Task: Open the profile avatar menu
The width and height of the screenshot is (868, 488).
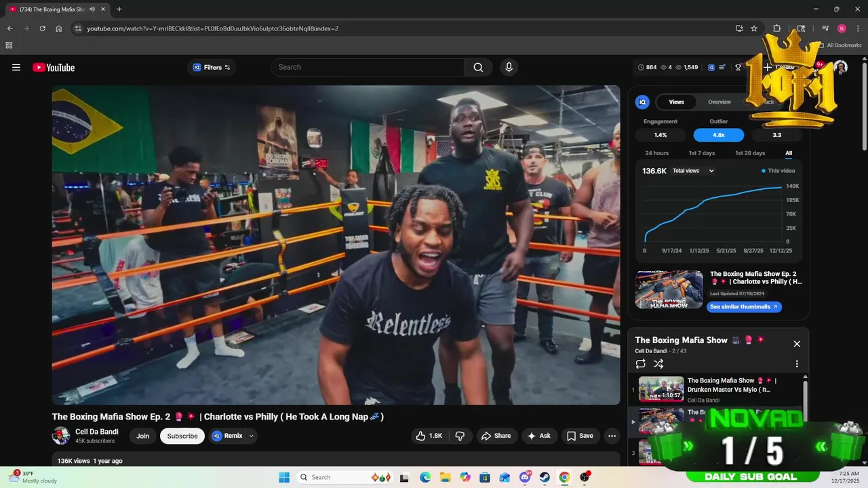Action: tap(841, 67)
